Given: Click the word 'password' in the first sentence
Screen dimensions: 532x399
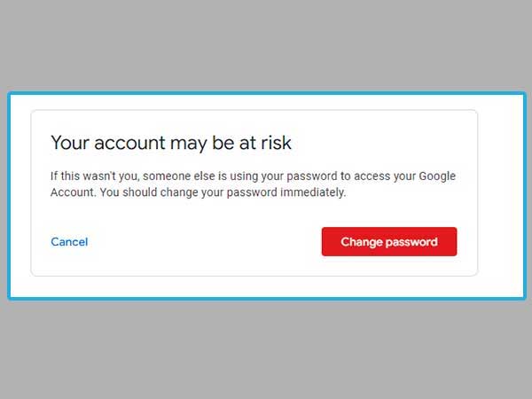Looking at the screenshot, I should pyautogui.click(x=312, y=176).
